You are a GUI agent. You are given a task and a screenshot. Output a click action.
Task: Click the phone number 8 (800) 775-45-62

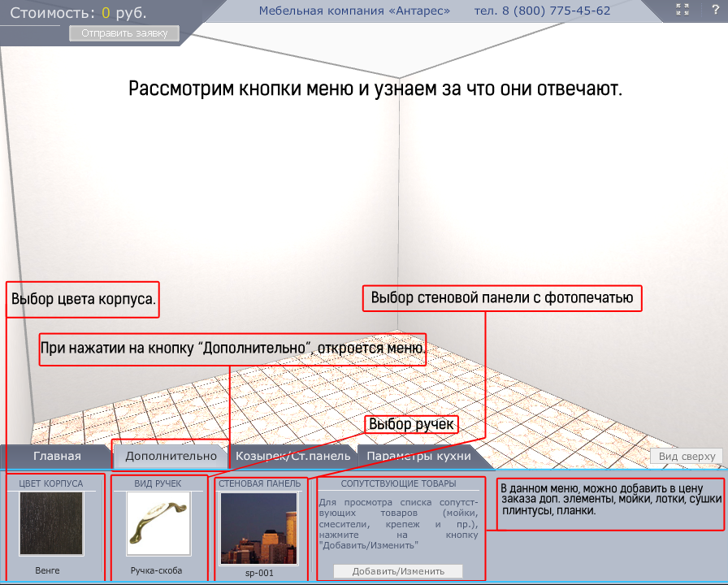[x=542, y=11]
